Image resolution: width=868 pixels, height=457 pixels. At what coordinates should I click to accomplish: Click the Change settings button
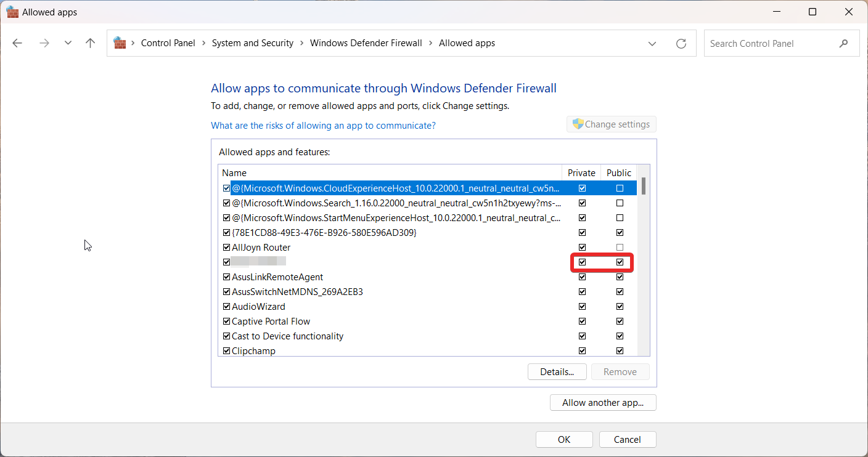612,124
